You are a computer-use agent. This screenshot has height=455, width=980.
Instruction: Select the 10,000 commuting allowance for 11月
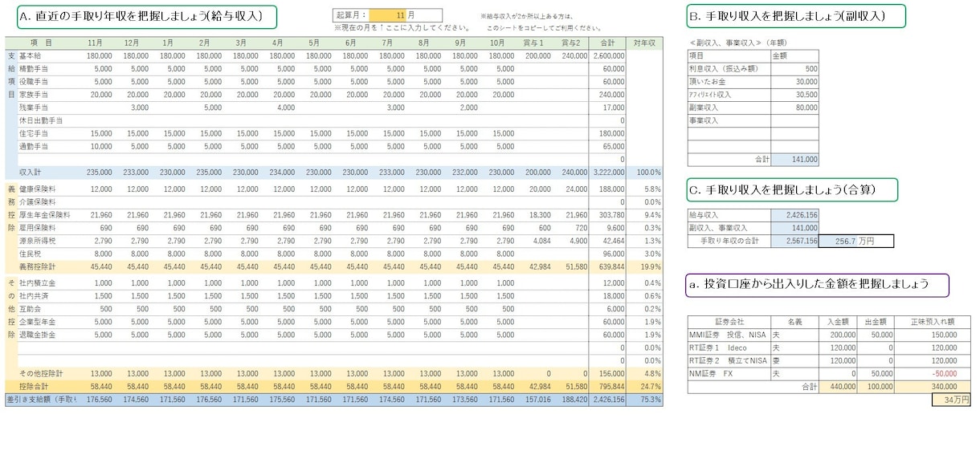pyautogui.click(x=96, y=147)
